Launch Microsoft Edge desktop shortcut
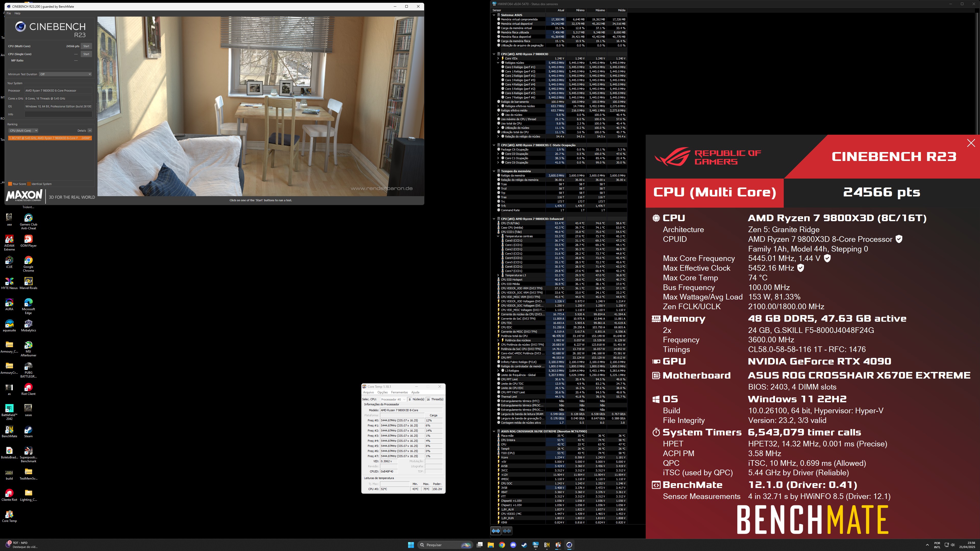This screenshot has width=980, height=551. pyautogui.click(x=28, y=306)
